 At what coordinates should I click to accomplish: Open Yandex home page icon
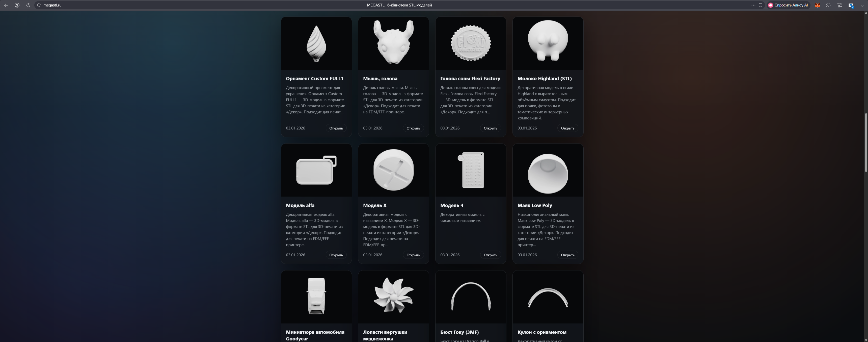(x=17, y=5)
